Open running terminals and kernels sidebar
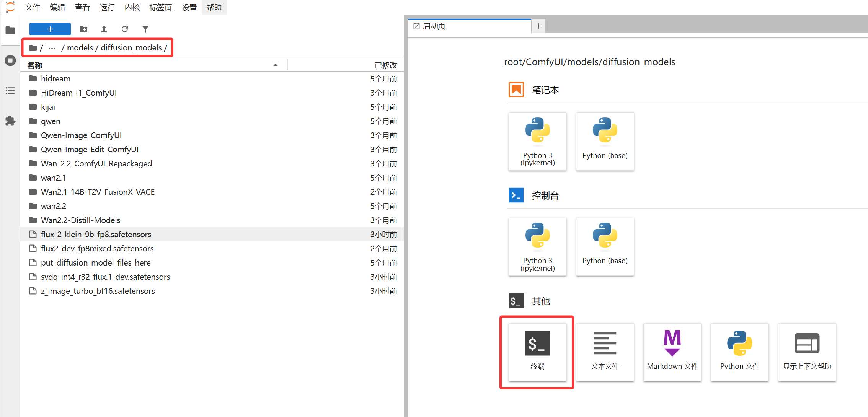 [x=10, y=60]
